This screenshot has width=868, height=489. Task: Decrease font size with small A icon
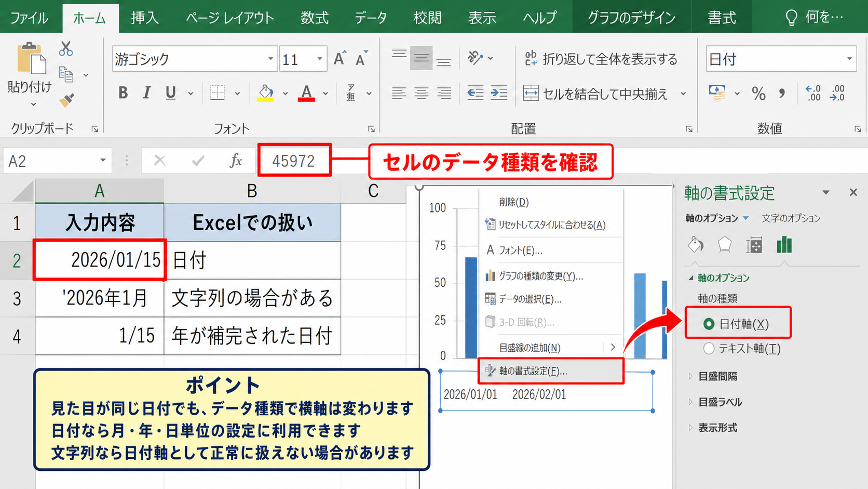(x=361, y=59)
